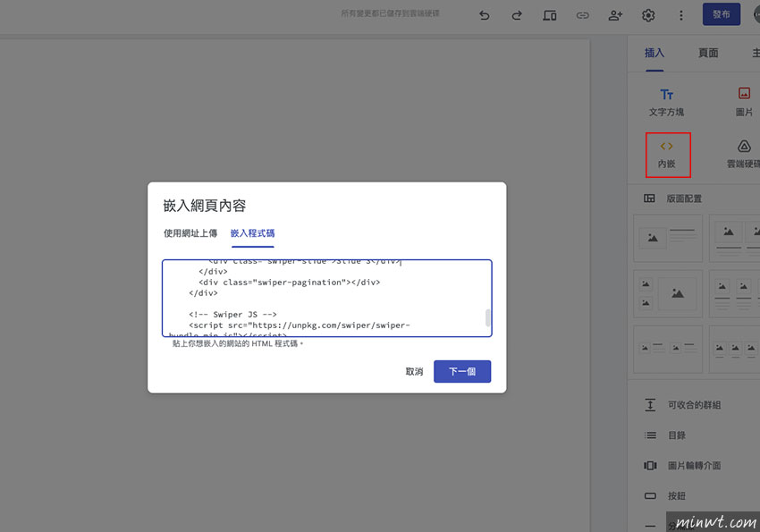Screen dimensions: 760x532
Task: Click the script src unpkg line
Action: click(299, 325)
